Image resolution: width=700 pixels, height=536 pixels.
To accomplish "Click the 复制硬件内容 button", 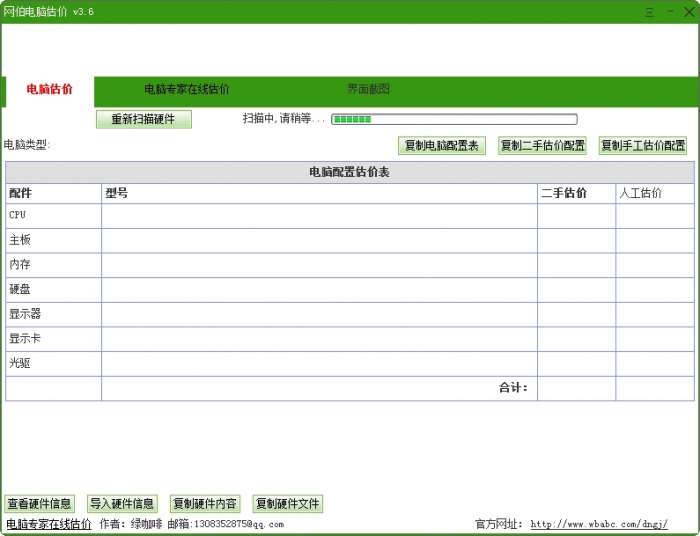I will 205,504.
